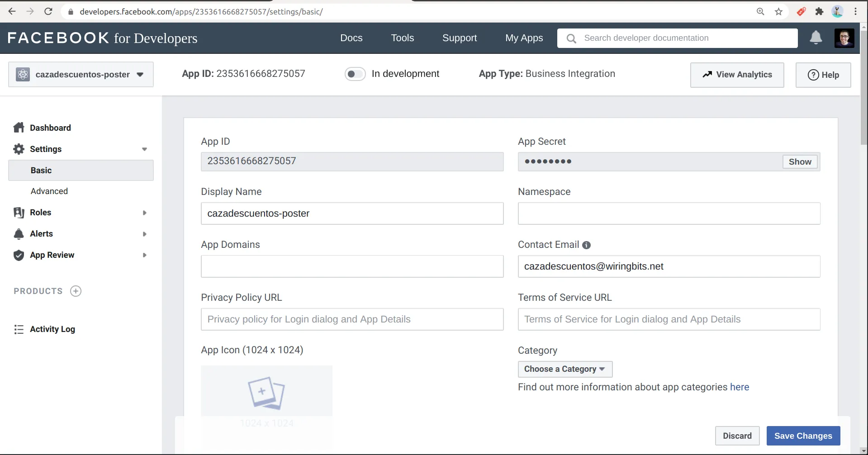Click the Dashboard house icon
Screen dimensions: 868x455
tap(19, 128)
